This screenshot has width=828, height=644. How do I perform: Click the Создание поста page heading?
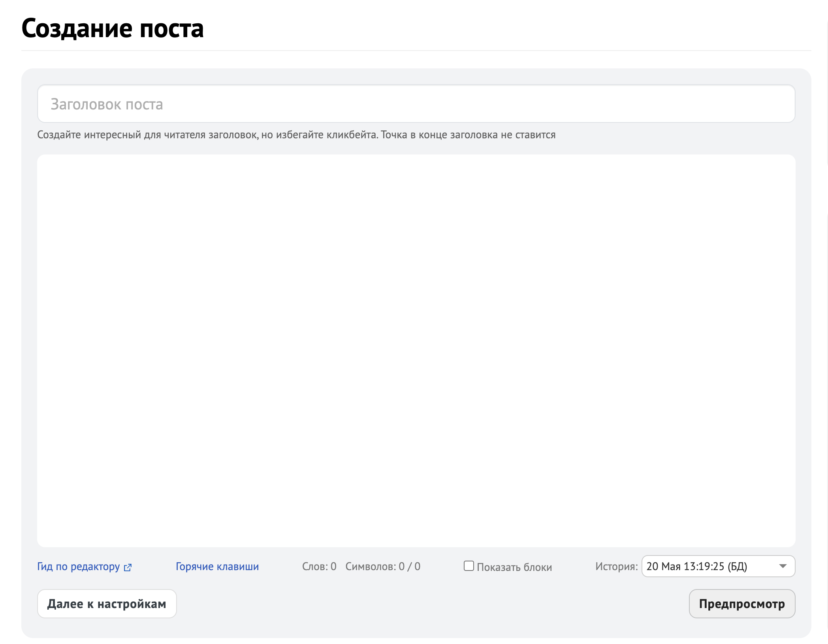[113, 28]
